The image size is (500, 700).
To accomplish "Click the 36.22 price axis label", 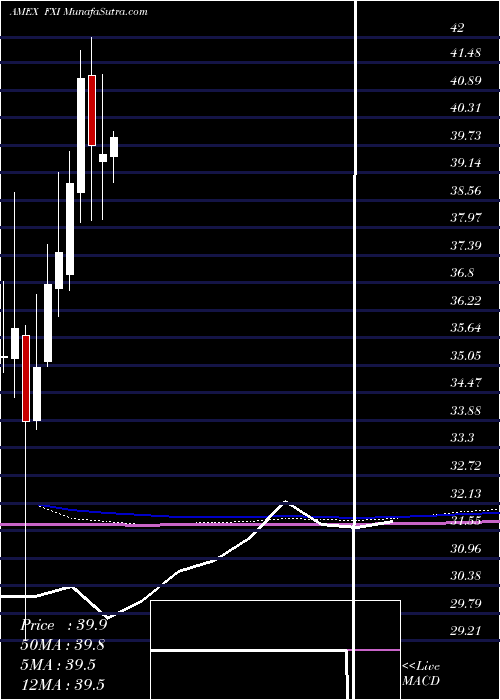I will point(465,300).
